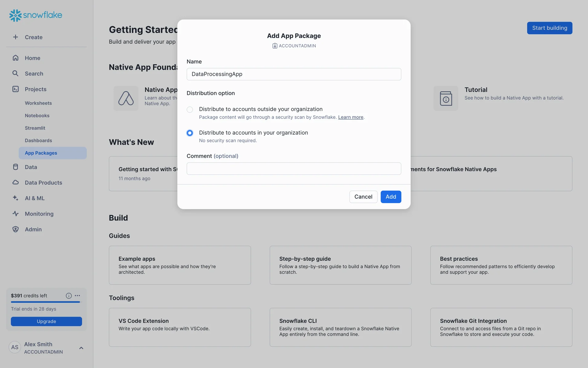Click the Monitoring activity icon
The image size is (588, 368).
pos(15,214)
